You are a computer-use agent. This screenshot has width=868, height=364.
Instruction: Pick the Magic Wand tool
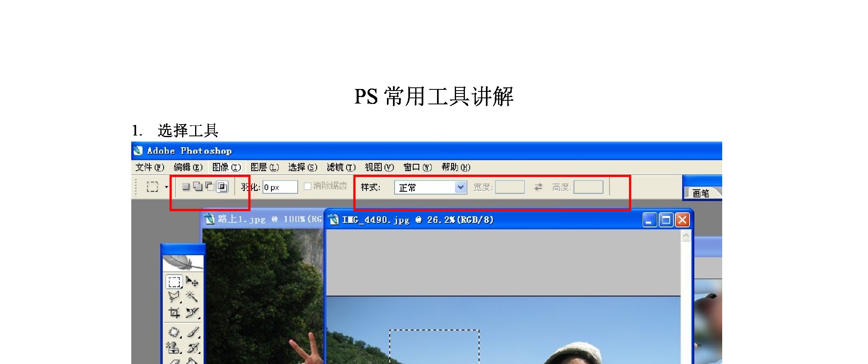[x=192, y=296]
